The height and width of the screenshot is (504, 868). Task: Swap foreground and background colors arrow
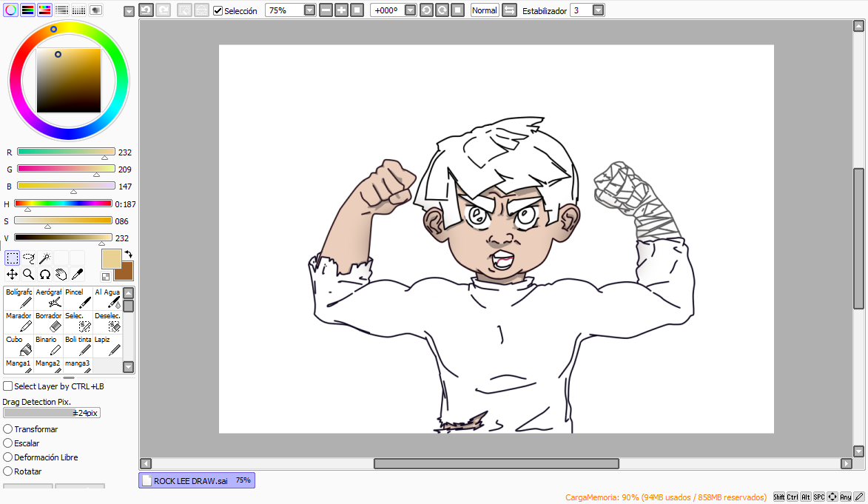point(129,254)
